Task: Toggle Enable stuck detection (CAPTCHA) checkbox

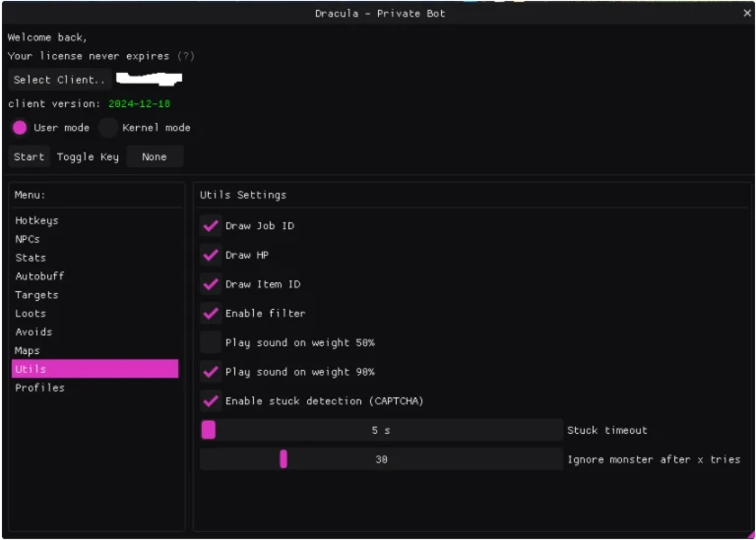Action: click(211, 400)
